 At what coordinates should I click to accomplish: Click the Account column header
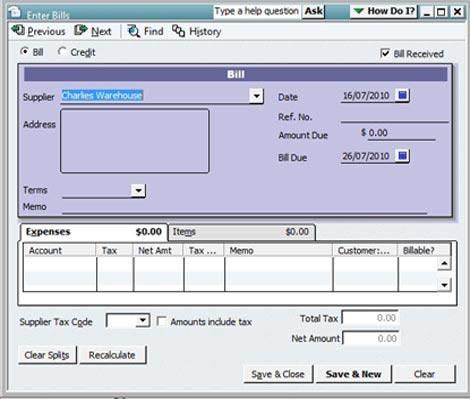click(60, 250)
